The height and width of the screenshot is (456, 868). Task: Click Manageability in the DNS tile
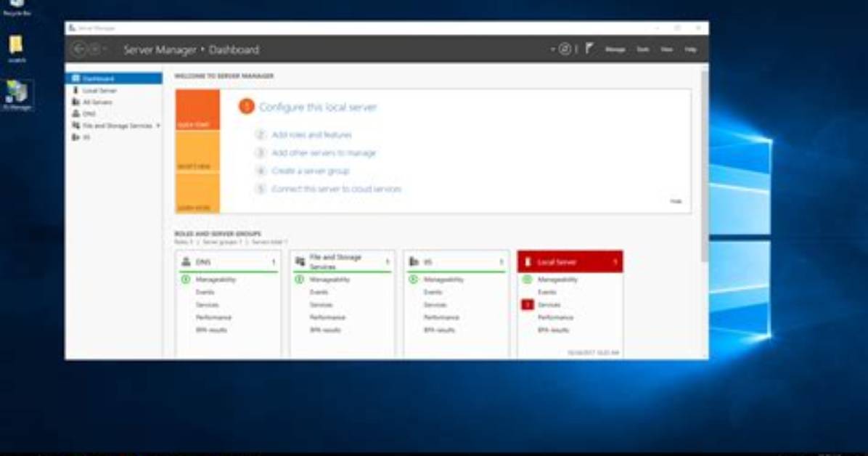[216, 280]
